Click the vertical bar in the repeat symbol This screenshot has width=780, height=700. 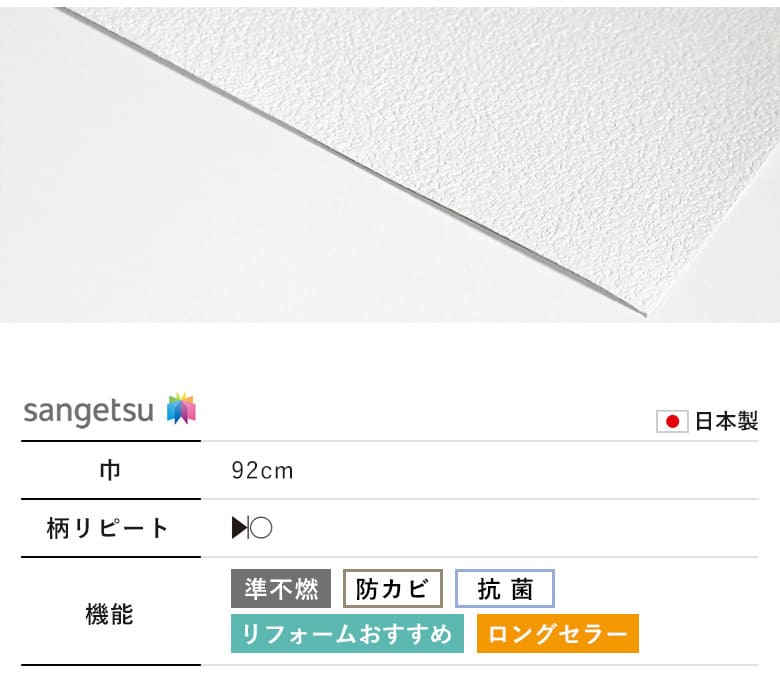(x=248, y=528)
